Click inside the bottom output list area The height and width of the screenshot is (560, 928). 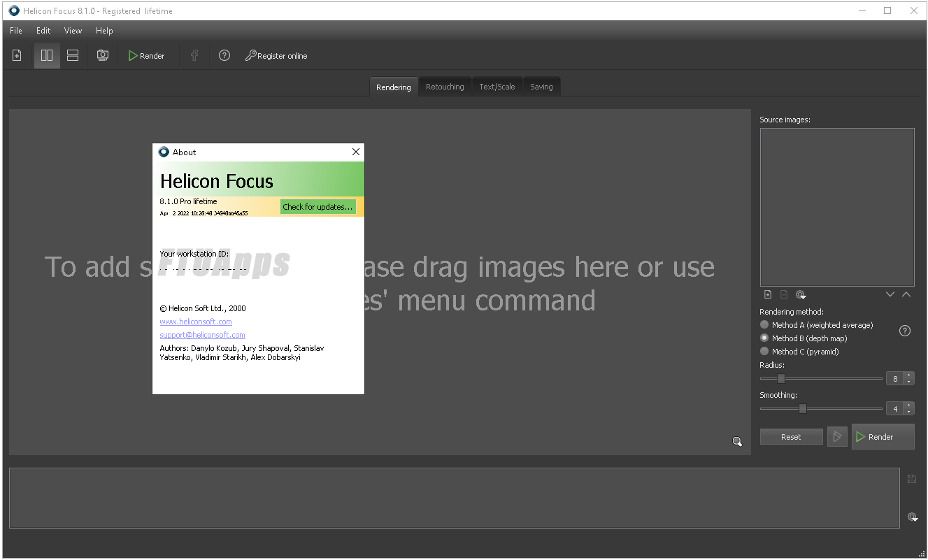point(455,498)
